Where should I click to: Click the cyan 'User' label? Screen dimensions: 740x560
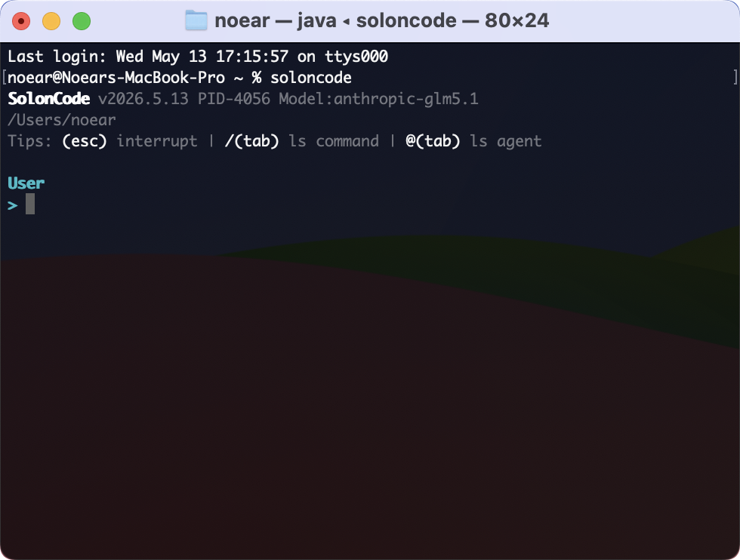[26, 183]
